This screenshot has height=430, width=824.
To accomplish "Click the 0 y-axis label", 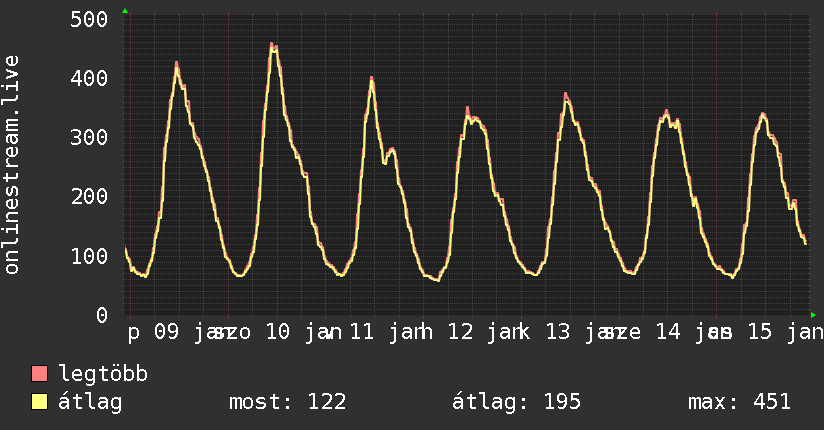I will pyautogui.click(x=102, y=315).
